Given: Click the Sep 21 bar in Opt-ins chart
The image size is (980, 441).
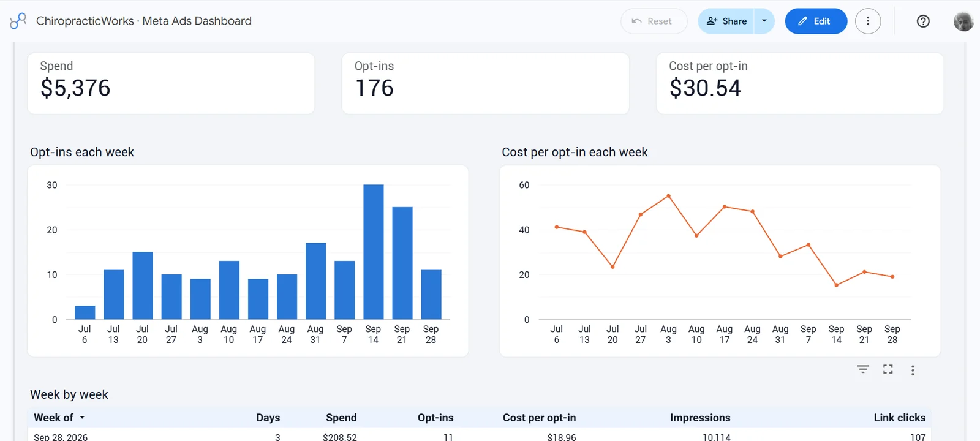Looking at the screenshot, I should tap(402, 263).
